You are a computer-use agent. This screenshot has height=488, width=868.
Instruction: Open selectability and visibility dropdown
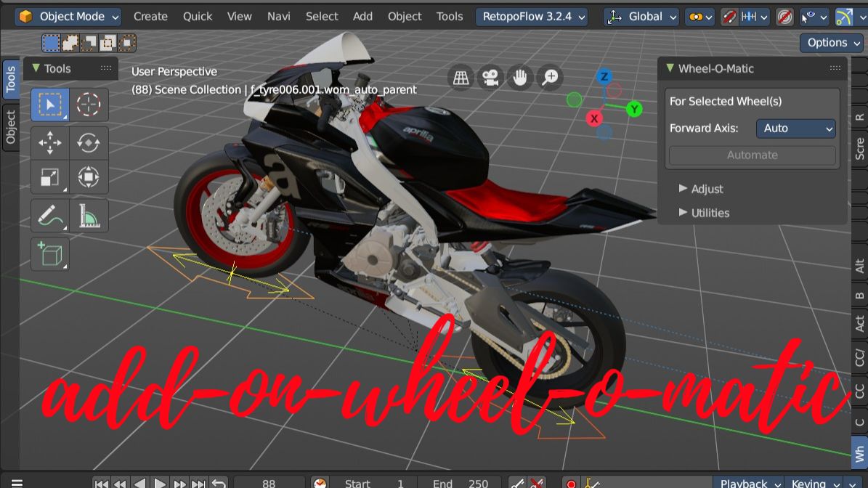pyautogui.click(x=814, y=17)
